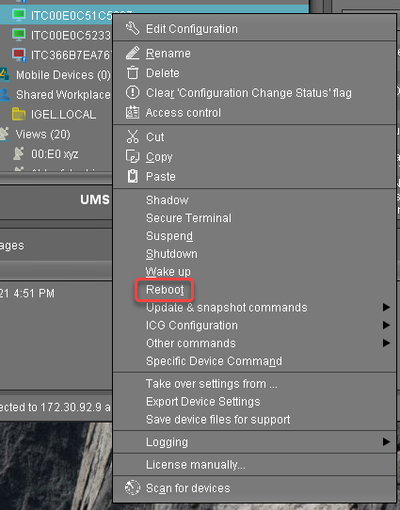
Task: Click the pencil icon next to Rename
Action: pyautogui.click(x=132, y=53)
